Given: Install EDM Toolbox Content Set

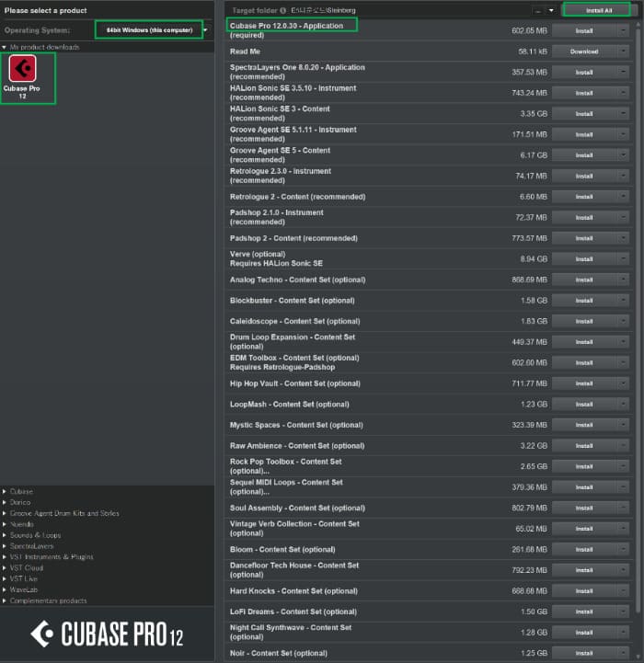Looking at the screenshot, I should 584,362.
